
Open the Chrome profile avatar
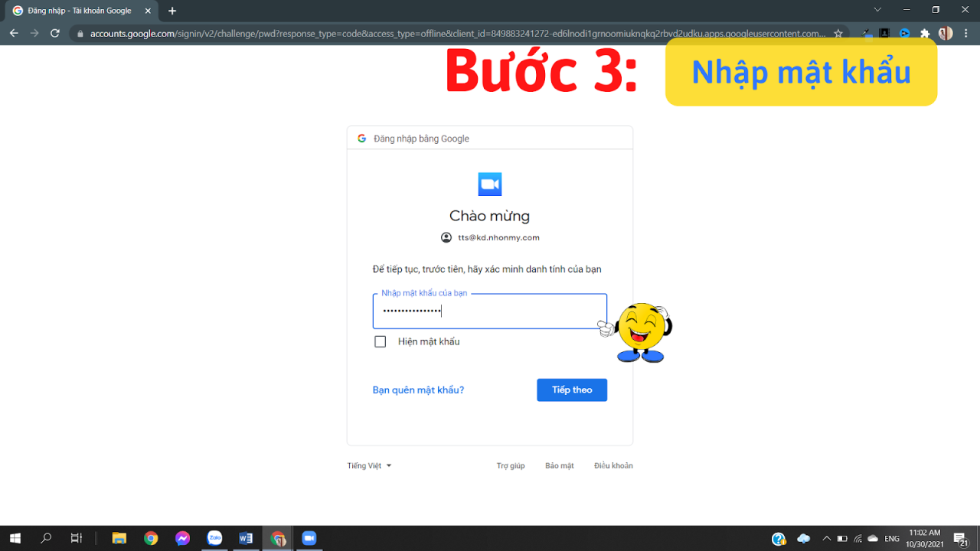point(946,33)
